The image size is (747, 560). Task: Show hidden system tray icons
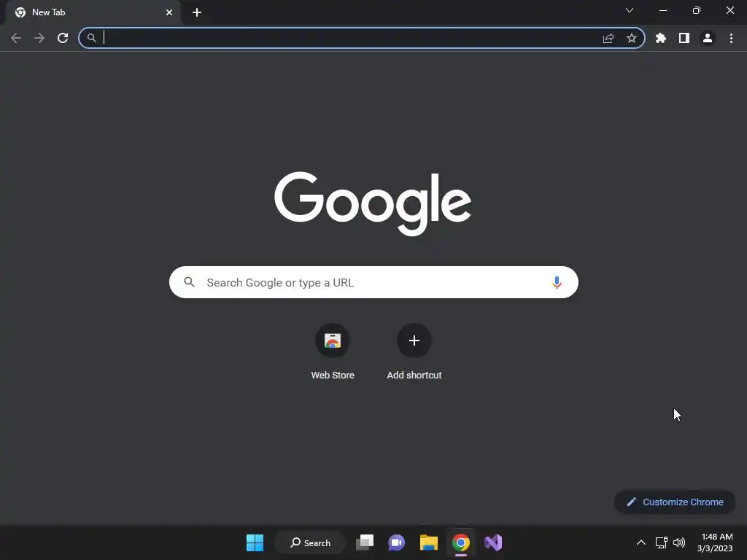pyautogui.click(x=641, y=542)
